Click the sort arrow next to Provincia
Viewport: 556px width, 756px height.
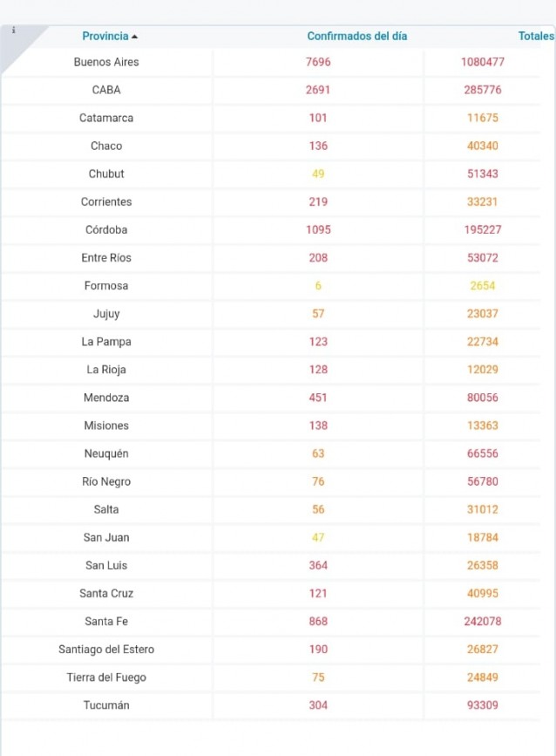point(134,37)
